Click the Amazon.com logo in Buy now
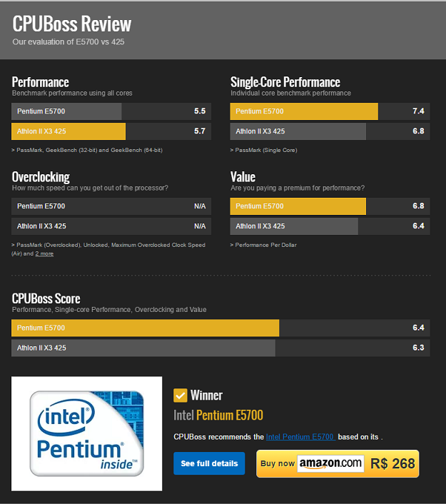The image size is (446, 504). [x=330, y=463]
